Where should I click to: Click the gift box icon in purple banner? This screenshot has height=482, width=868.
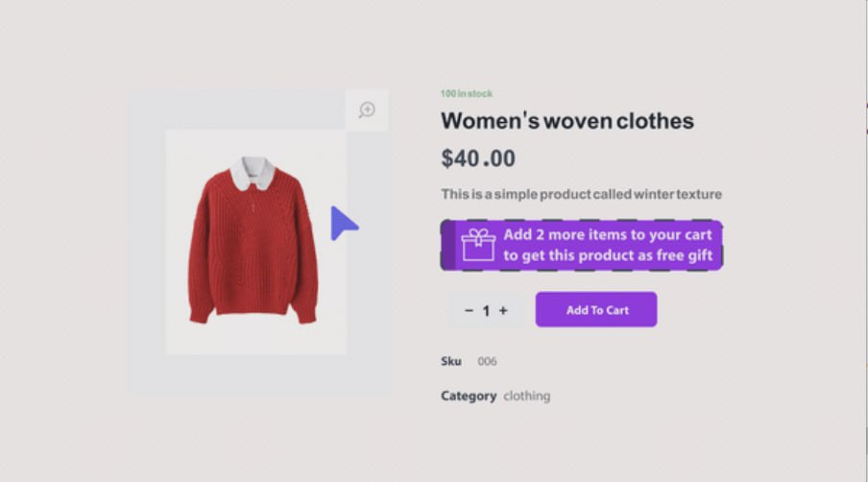coord(478,245)
